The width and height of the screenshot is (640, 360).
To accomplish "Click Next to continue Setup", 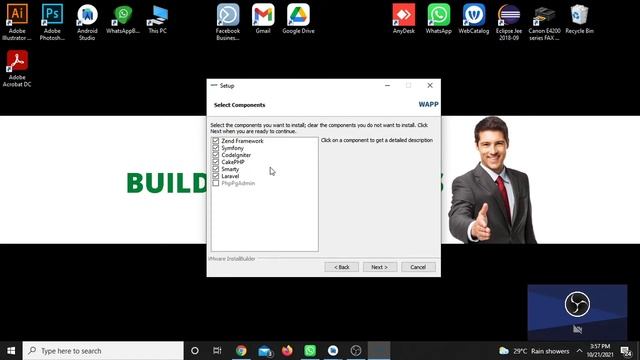I will (380, 267).
